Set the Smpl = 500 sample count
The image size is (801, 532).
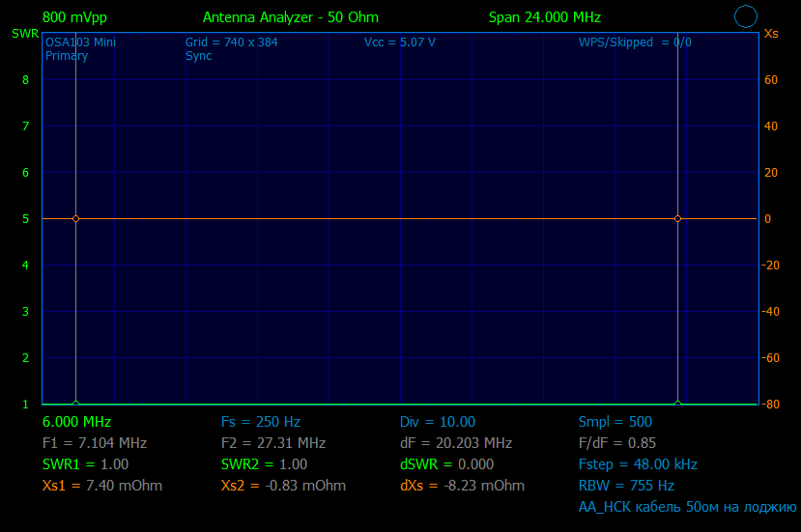615,422
